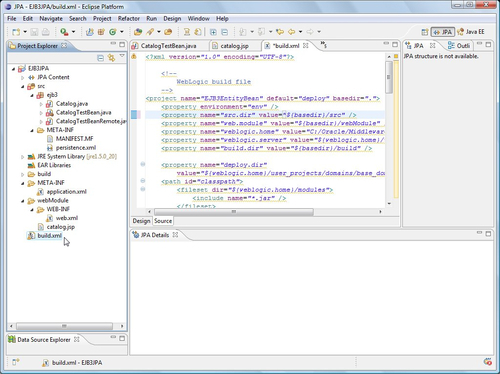Click the editor horizontal scrollbar thumb
This screenshot has width=500, height=374.
click(x=234, y=212)
